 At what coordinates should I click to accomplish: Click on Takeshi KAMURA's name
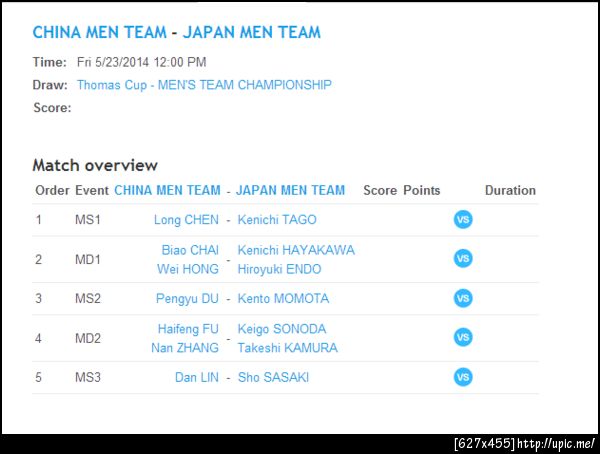288,348
